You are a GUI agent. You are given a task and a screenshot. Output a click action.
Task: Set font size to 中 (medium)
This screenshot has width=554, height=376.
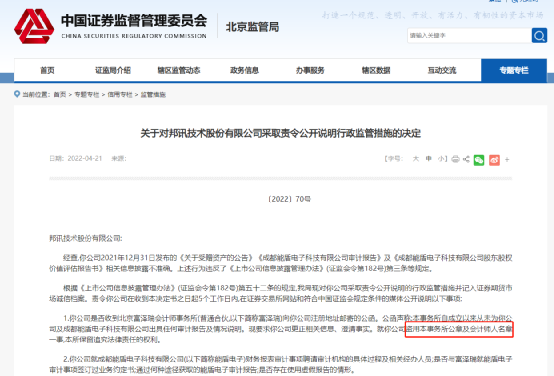coord(428,159)
